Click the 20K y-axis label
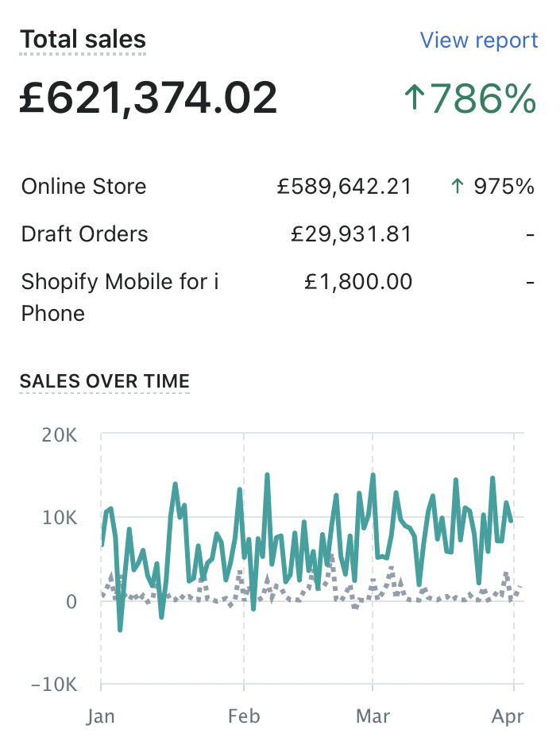The width and height of the screenshot is (560, 741). [60, 434]
